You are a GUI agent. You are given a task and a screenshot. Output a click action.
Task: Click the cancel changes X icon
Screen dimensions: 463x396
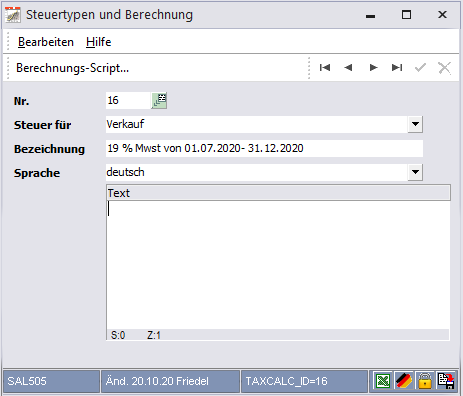444,68
